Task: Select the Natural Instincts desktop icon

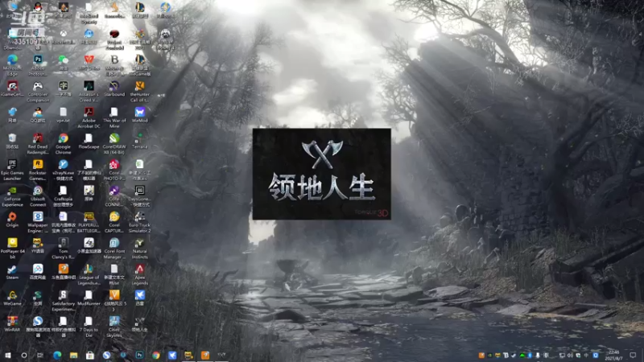Action: [x=139, y=248]
